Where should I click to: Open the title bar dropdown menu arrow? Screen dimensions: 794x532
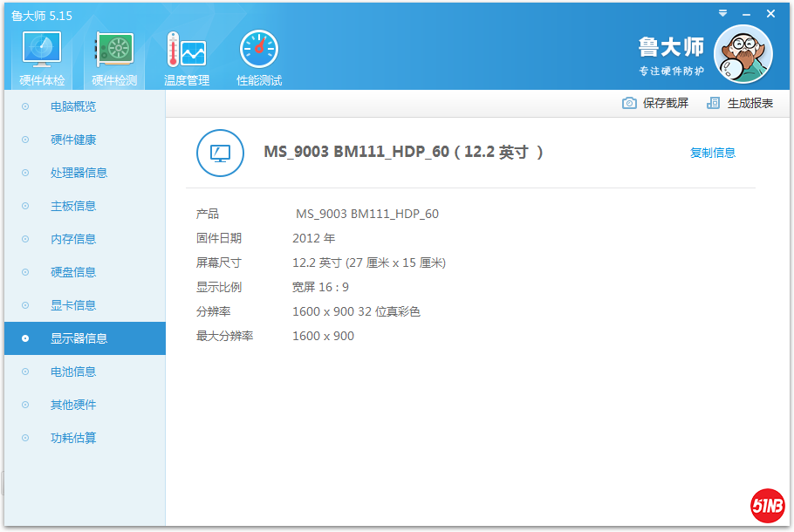coord(722,13)
